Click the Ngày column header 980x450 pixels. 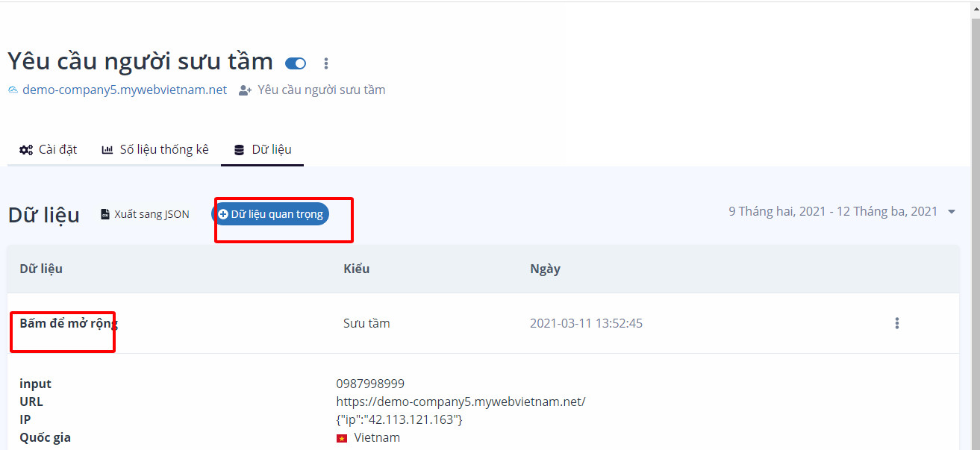coord(545,269)
